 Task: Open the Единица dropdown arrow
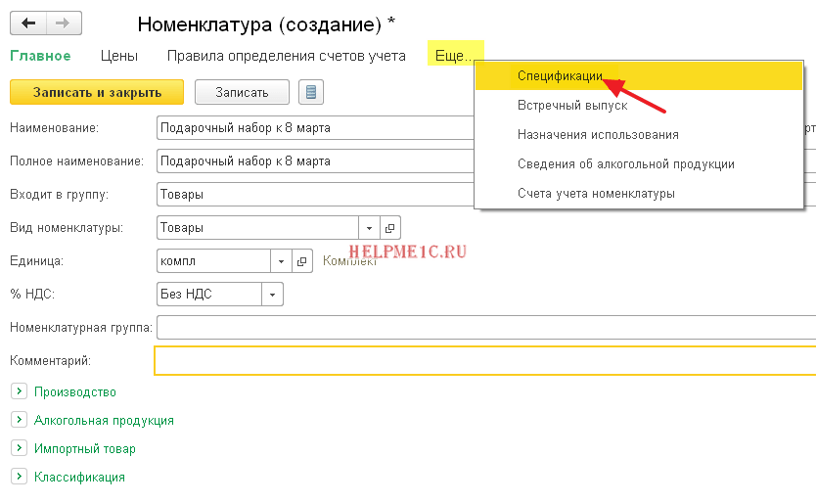281,261
